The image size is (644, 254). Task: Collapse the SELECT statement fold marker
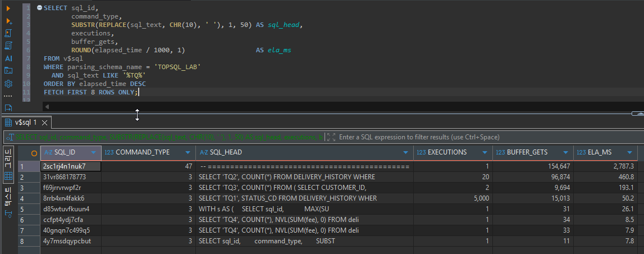39,7
